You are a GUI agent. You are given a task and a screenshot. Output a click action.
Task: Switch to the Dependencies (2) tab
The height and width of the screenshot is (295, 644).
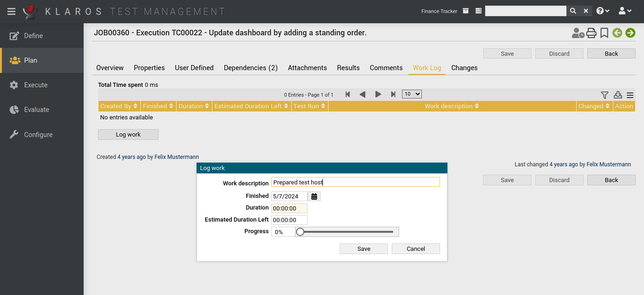250,68
